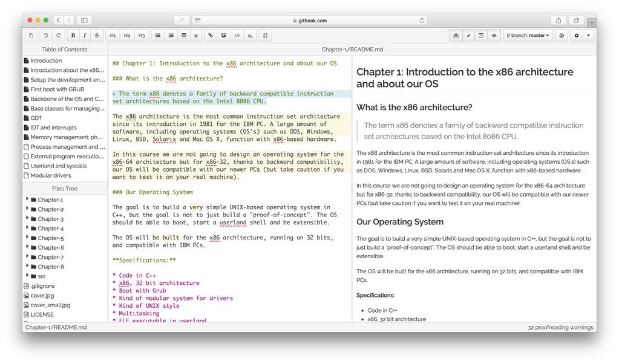Redo the last undone edit
This screenshot has width=619, height=364.
(58, 36)
